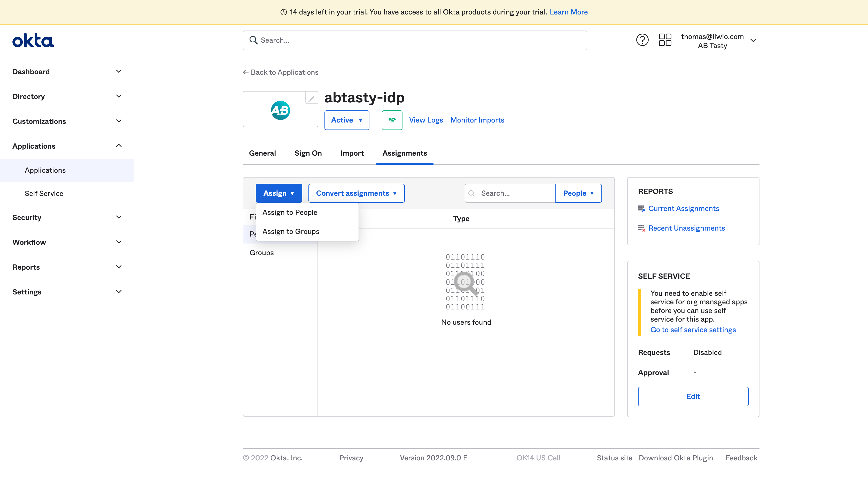Select the Assignments tab
This screenshot has height=502, width=868.
click(x=404, y=153)
